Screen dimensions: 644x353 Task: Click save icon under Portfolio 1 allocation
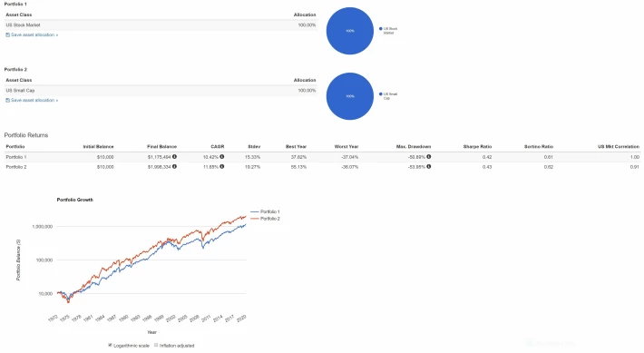(x=7, y=34)
